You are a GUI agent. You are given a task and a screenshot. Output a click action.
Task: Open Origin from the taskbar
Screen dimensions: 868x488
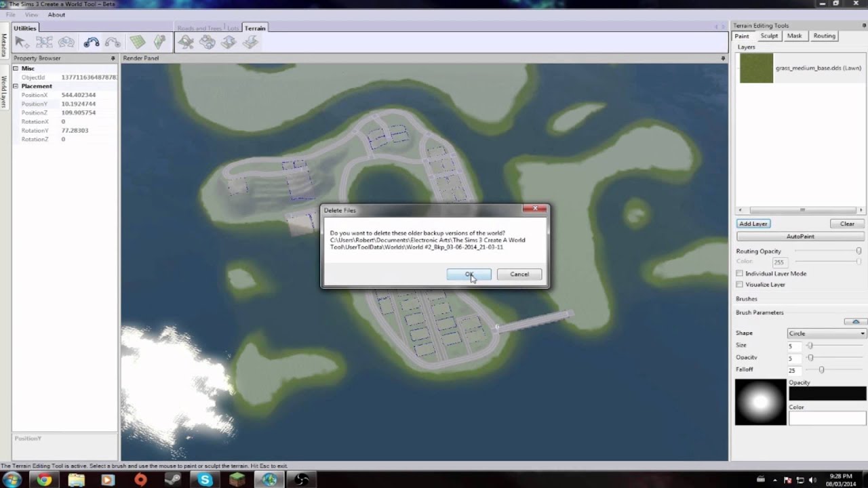coord(140,480)
